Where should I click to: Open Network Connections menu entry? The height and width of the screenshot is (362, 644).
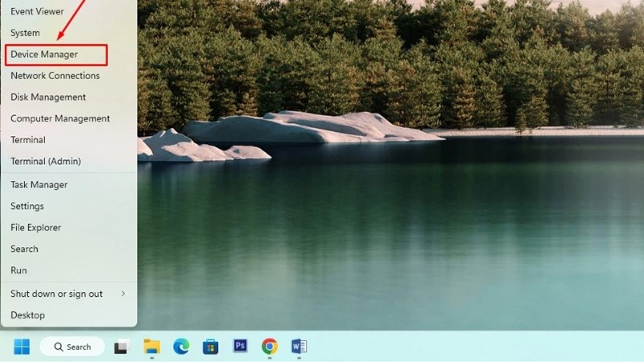[x=55, y=76]
